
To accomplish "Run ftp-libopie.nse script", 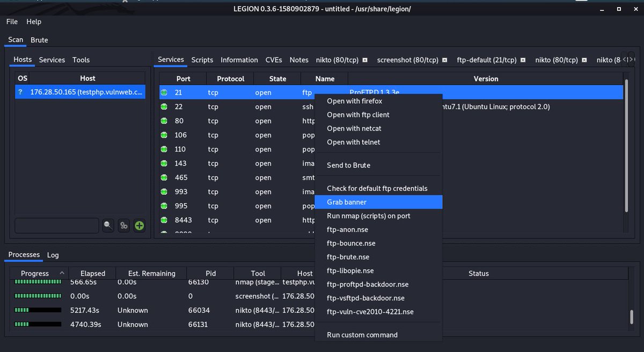I will point(378,270).
